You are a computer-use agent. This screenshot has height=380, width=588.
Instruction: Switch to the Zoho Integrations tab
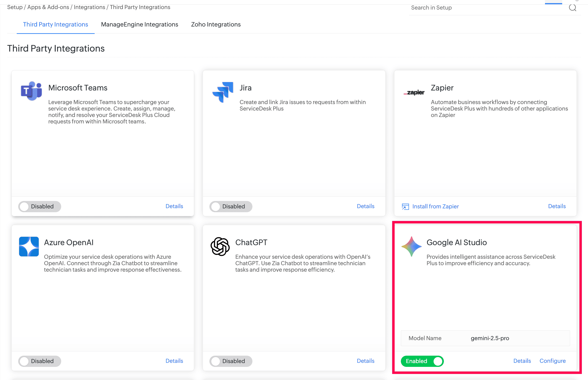(215, 24)
